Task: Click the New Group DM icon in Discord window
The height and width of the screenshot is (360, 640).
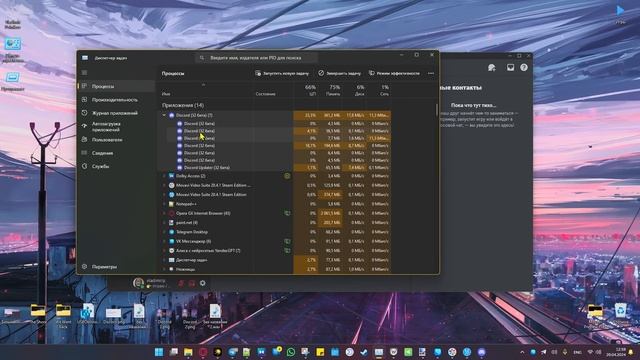Action: (x=492, y=67)
